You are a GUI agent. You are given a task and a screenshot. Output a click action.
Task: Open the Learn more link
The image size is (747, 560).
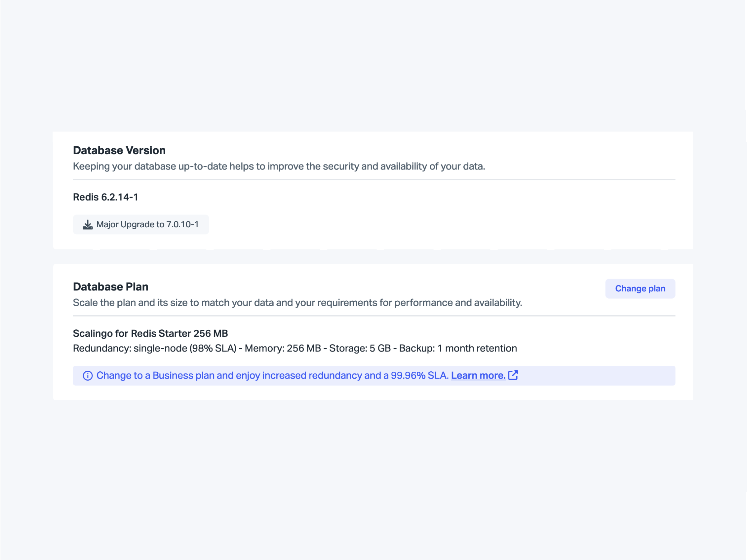click(478, 375)
